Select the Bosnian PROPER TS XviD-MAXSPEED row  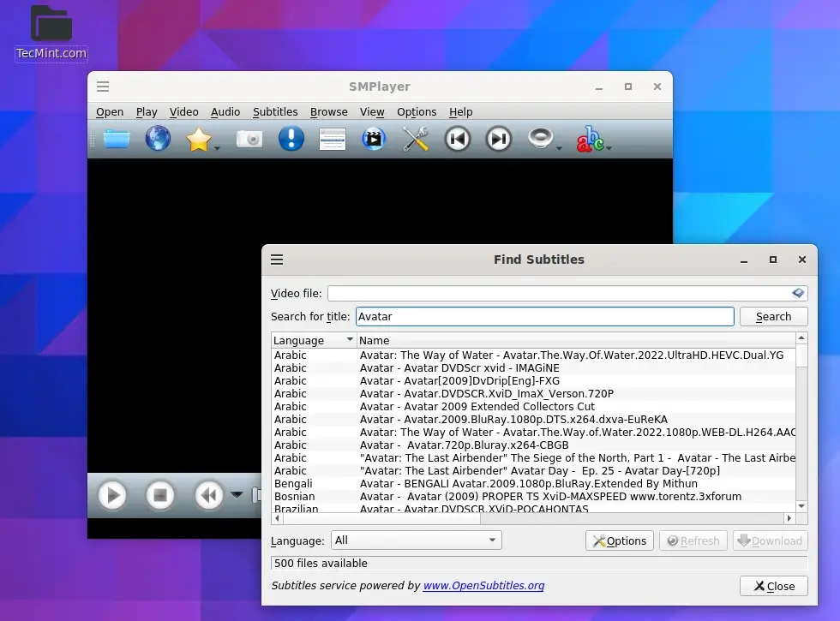coord(533,496)
